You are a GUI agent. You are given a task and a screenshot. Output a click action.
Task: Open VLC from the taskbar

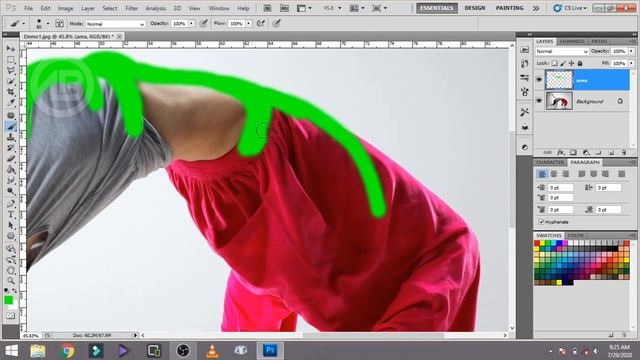[x=212, y=351]
